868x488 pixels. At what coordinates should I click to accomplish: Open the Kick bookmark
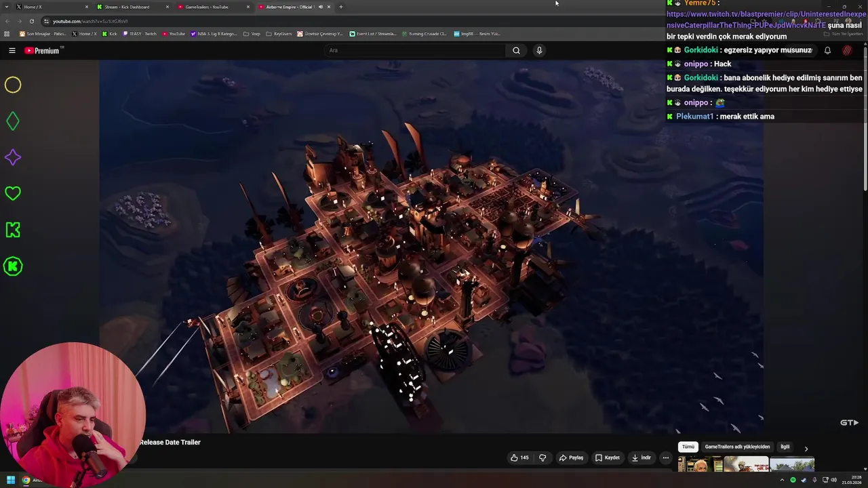point(110,34)
